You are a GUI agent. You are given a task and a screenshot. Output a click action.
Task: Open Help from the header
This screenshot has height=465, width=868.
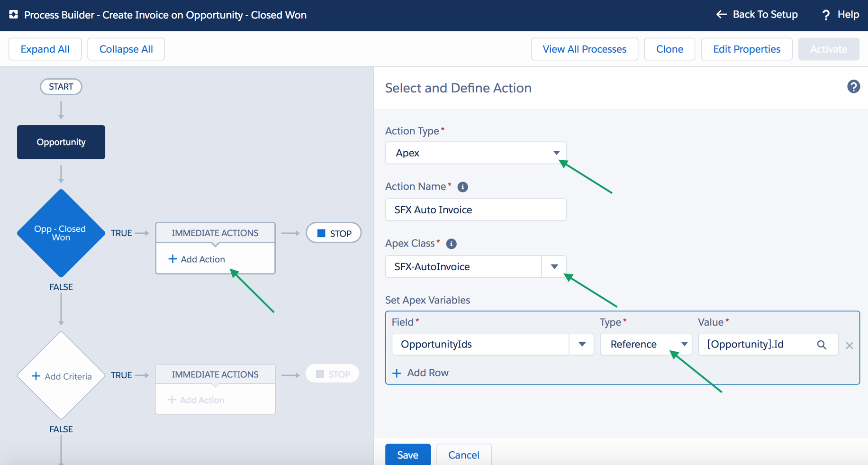[x=840, y=15]
